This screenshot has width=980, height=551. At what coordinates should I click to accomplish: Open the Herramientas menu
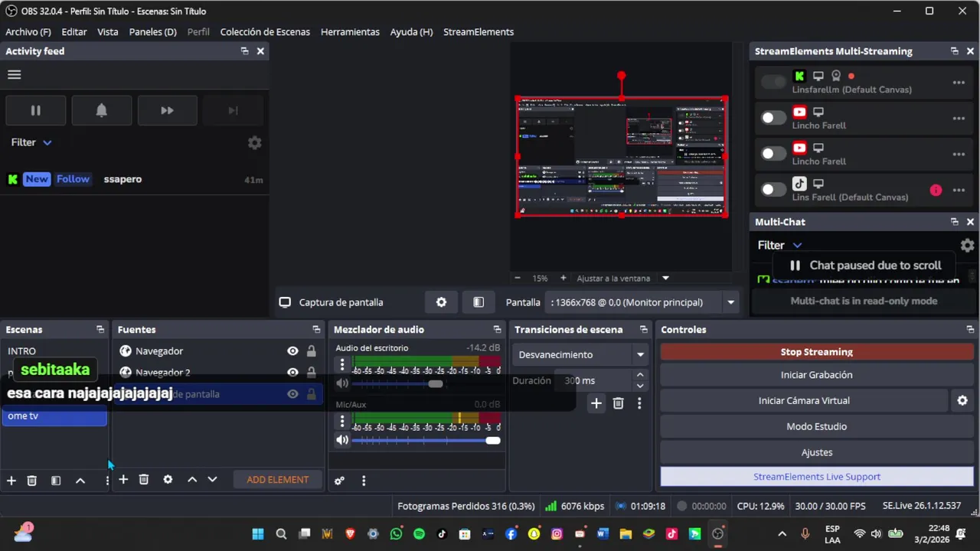point(350,32)
